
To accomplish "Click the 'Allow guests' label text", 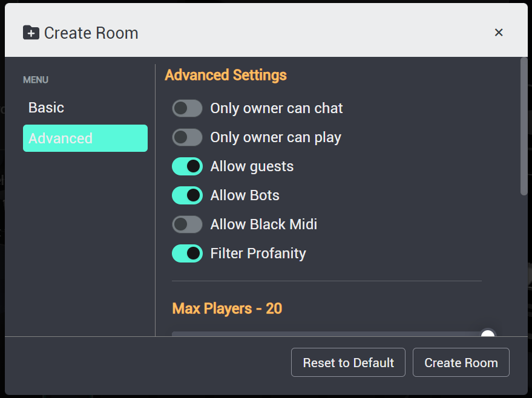I will click(252, 166).
